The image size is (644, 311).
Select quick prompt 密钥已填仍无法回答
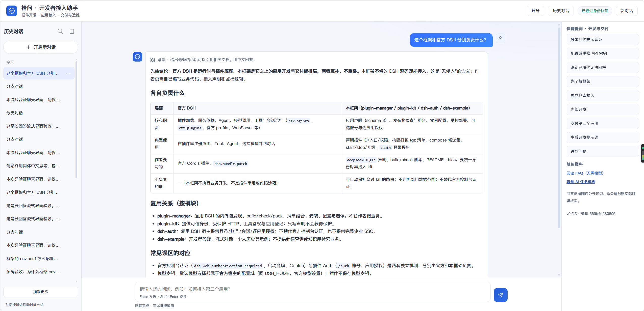tap(603, 68)
